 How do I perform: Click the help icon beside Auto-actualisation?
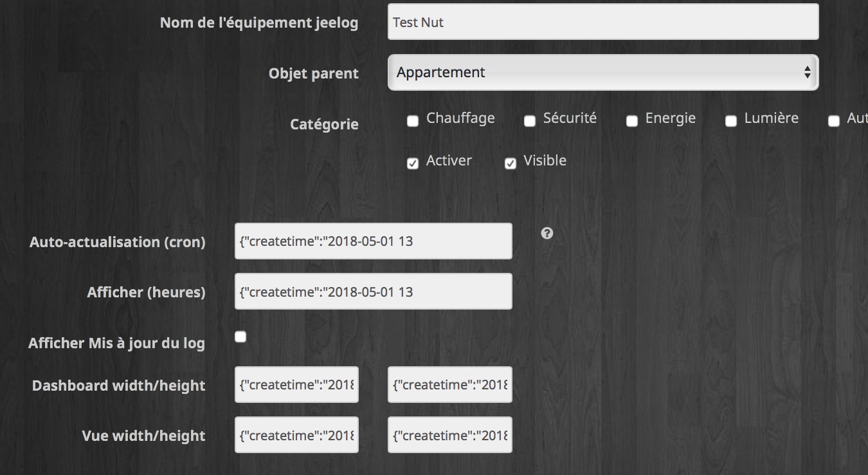point(547,233)
